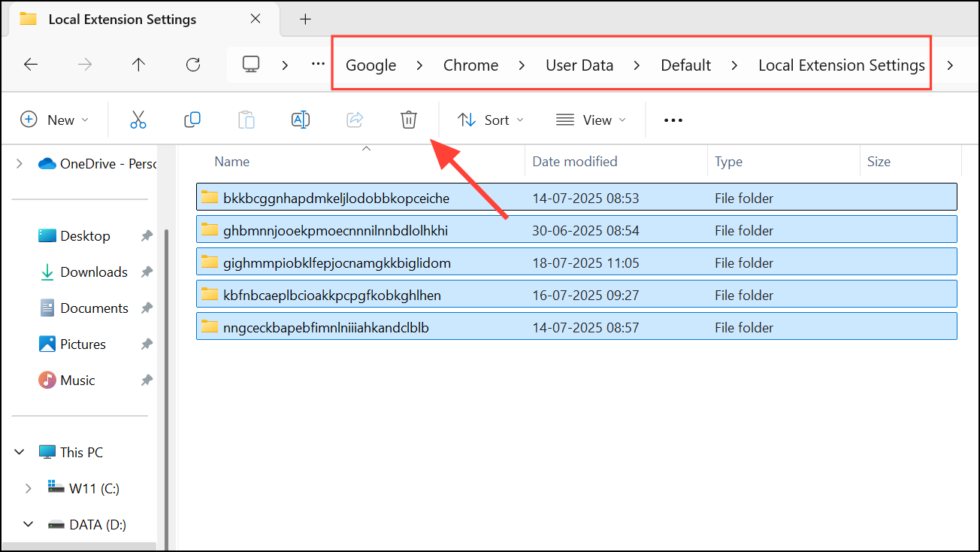Image resolution: width=980 pixels, height=552 pixels.
Task: Collapse the DATA (D:) drive entry
Action: (29, 524)
